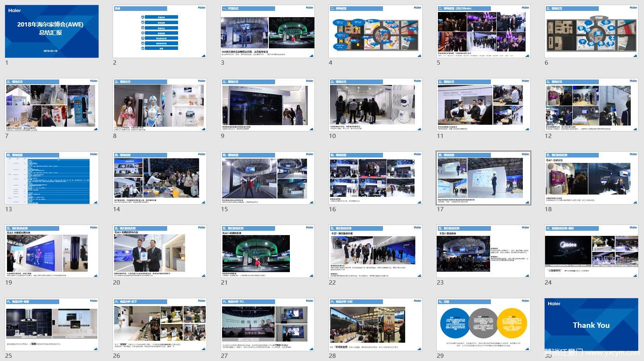Select slide 18 thumbnail

click(x=591, y=178)
